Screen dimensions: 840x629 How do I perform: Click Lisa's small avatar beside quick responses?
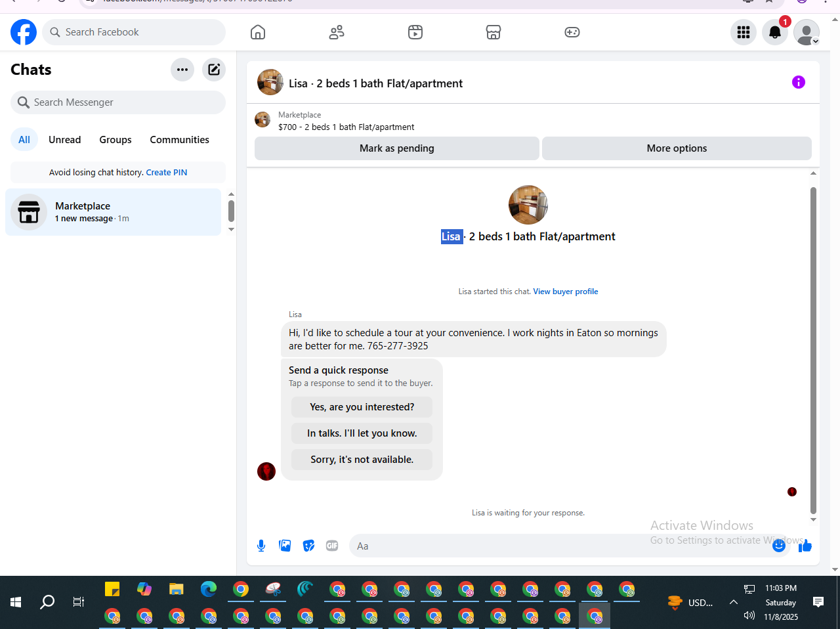point(266,471)
